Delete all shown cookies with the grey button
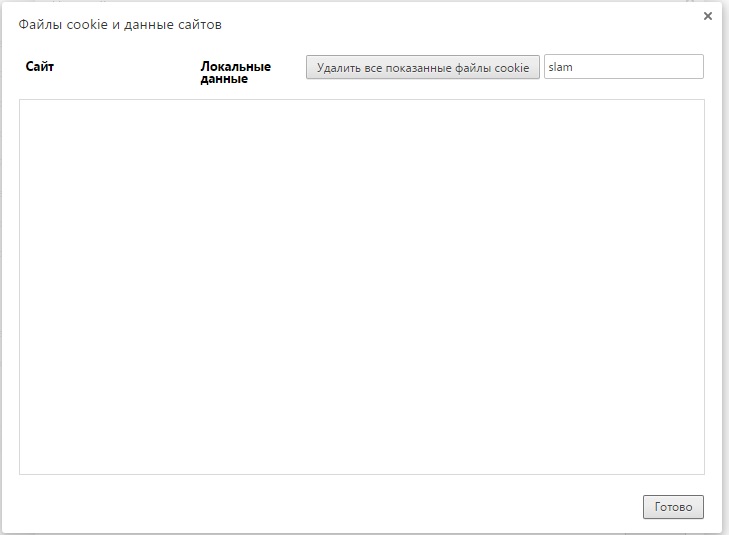 (x=422, y=67)
